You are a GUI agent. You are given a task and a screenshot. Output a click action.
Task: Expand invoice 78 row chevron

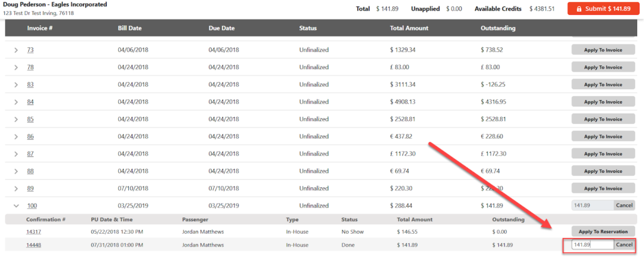16,67
